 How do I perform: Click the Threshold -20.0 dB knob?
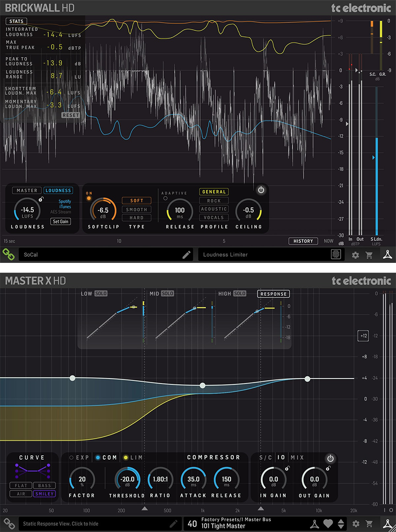click(x=127, y=480)
